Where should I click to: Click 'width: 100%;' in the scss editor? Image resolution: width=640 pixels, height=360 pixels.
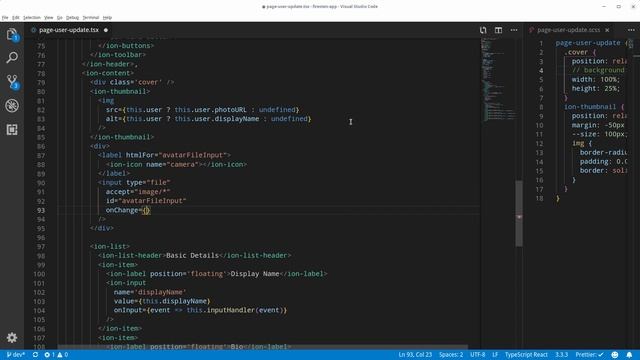coord(596,80)
